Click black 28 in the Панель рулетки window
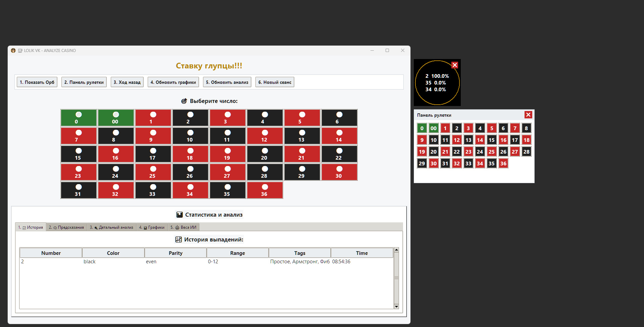The image size is (644, 327). (x=527, y=152)
